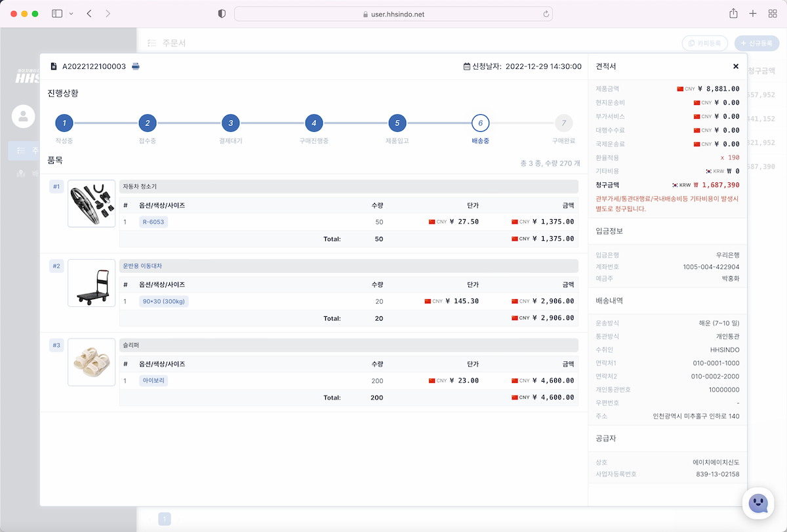Click the R-6053 option tag
The width and height of the screenshot is (787, 532).
(153, 222)
